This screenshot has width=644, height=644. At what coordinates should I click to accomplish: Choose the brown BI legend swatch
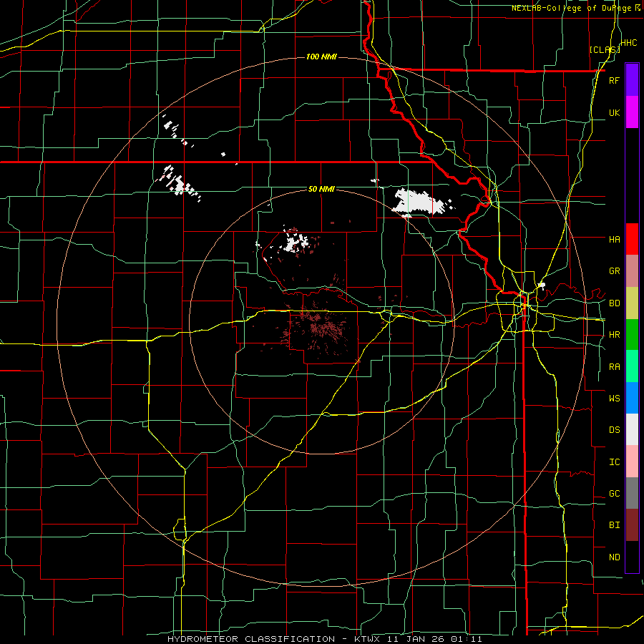[632, 525]
